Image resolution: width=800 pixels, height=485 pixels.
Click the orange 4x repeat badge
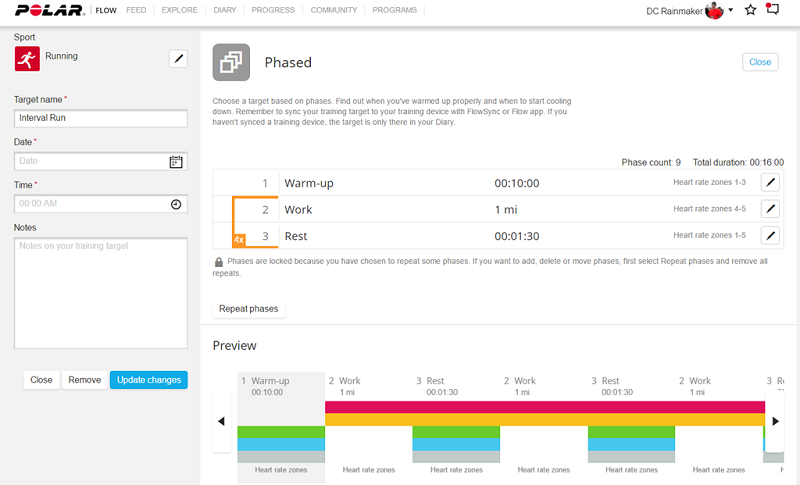[238, 240]
